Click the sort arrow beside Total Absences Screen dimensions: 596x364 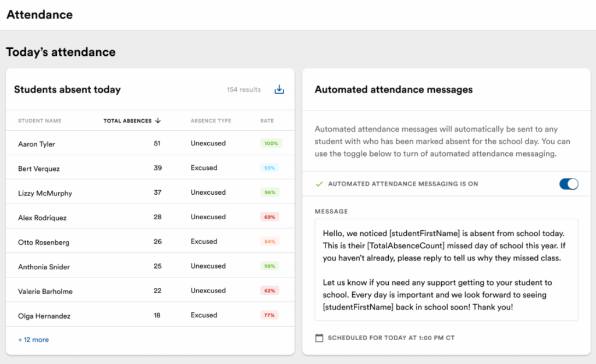click(x=158, y=121)
